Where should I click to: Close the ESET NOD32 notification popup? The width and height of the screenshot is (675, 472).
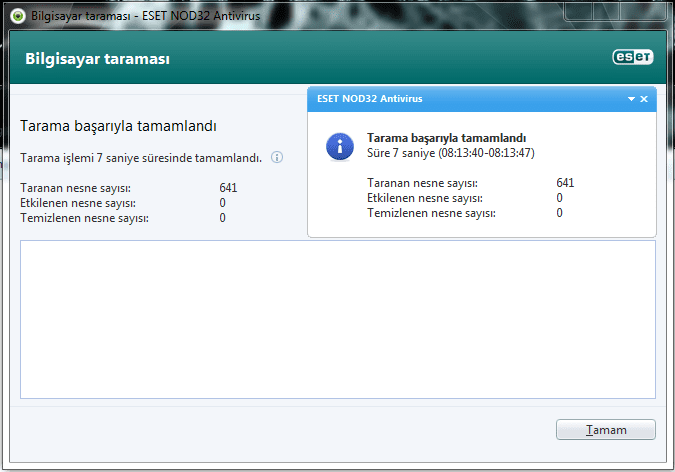click(644, 99)
